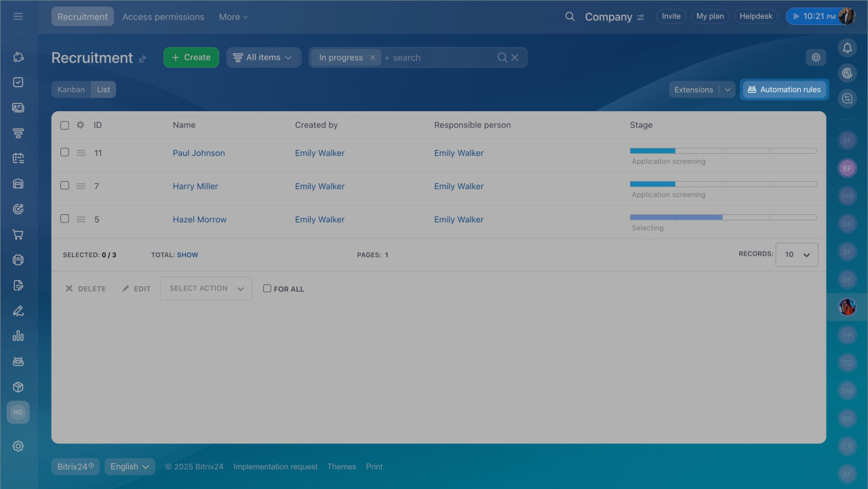Click the column settings gear in table header
This screenshot has width=868, height=489.
tap(81, 125)
